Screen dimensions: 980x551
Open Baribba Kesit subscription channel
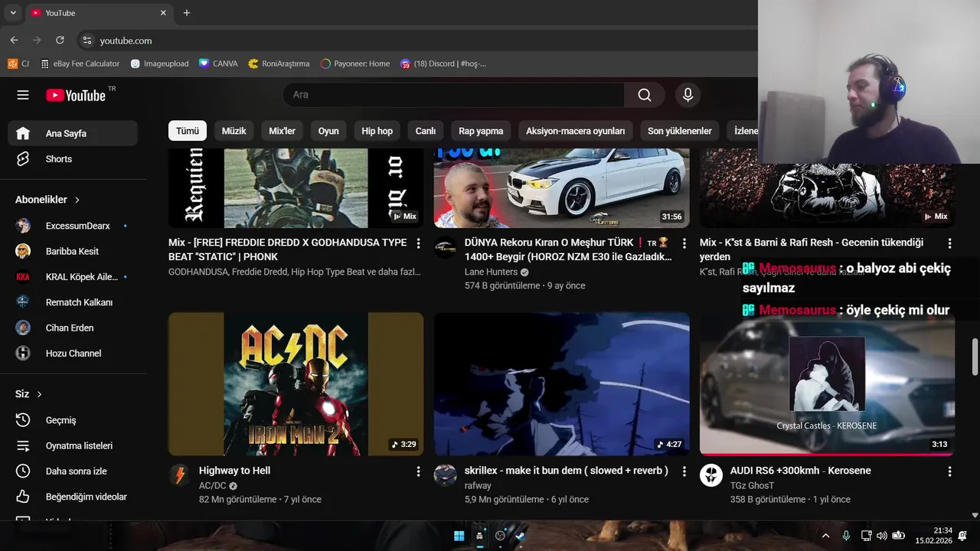[x=73, y=251]
